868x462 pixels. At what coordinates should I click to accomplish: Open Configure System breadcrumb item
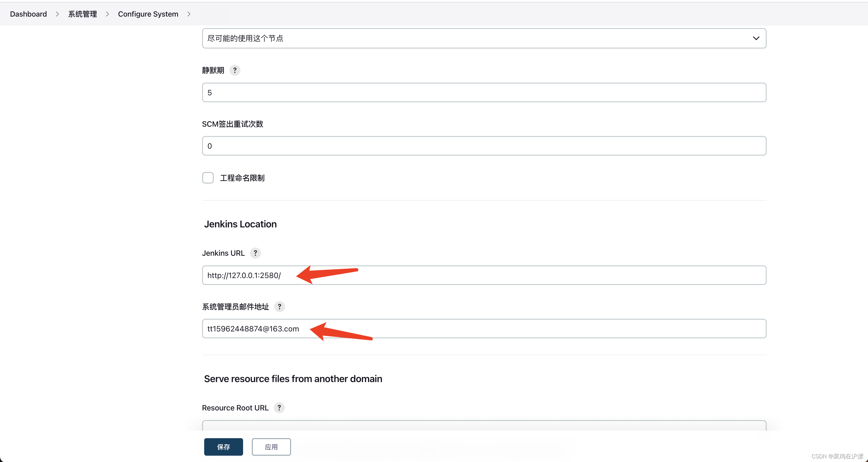[x=148, y=14]
